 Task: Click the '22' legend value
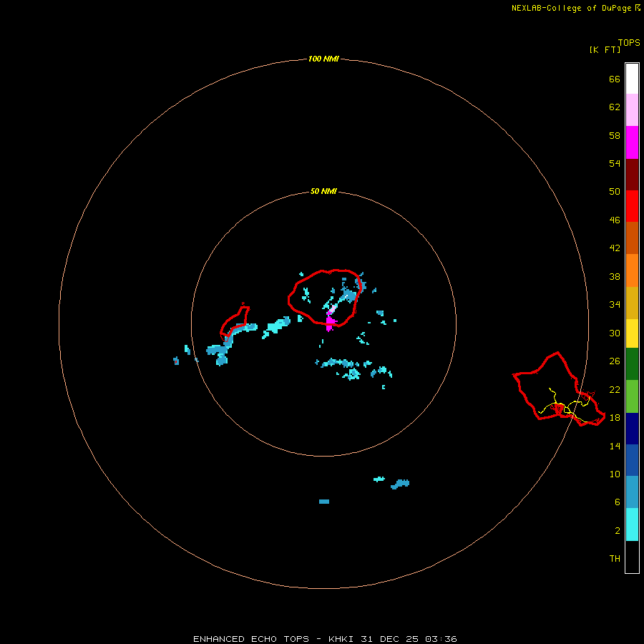pos(615,389)
